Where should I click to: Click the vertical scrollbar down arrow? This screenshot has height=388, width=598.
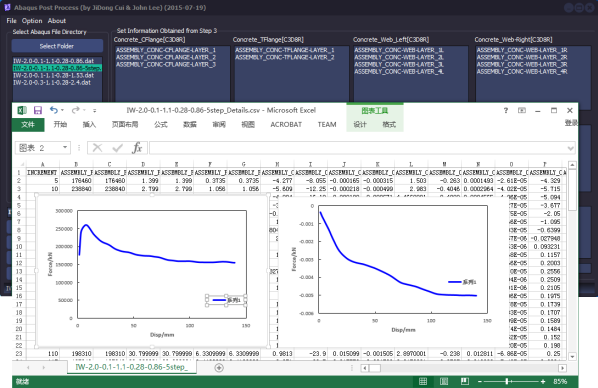[572, 357]
